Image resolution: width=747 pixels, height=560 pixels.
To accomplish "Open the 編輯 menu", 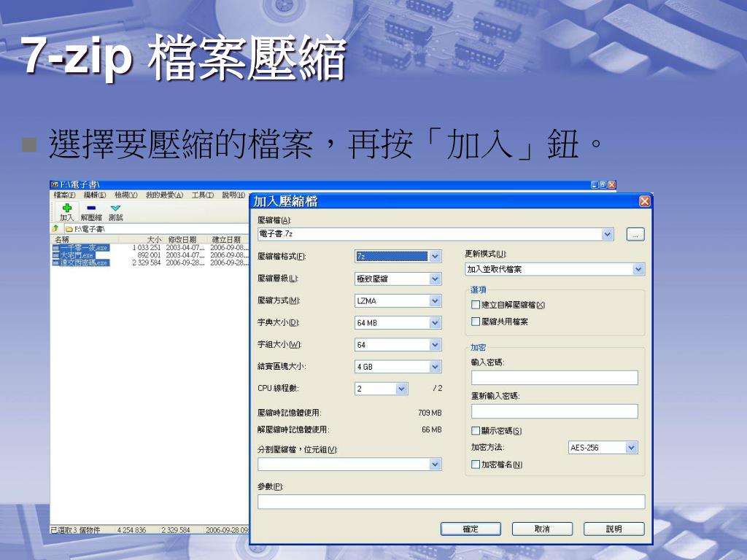I will coord(95,195).
